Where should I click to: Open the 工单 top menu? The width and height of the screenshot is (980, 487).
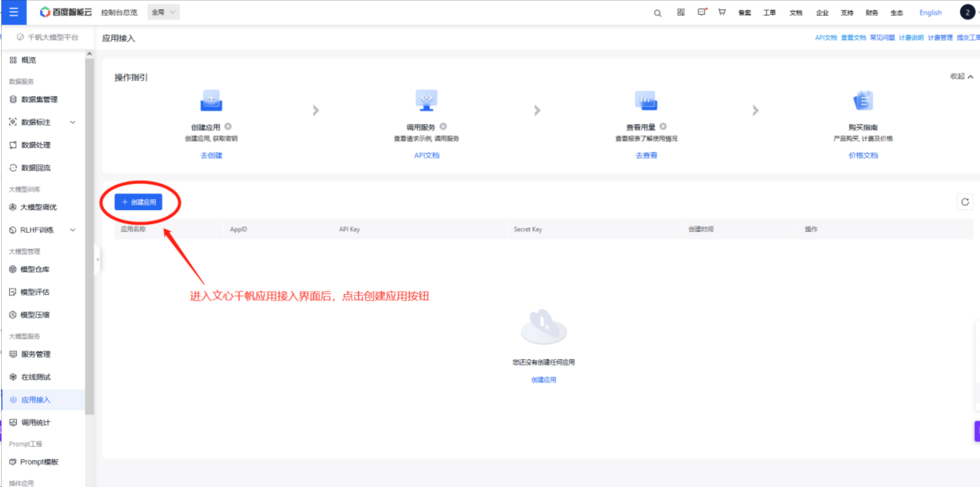[769, 13]
